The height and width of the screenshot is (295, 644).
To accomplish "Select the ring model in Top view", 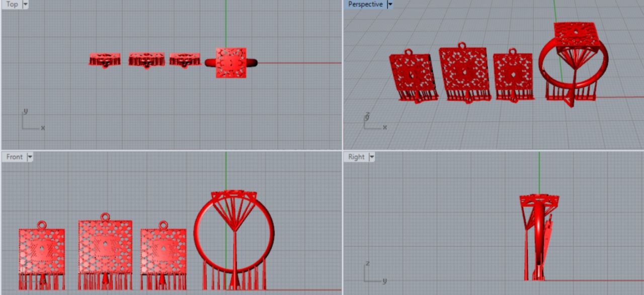I will [x=231, y=63].
